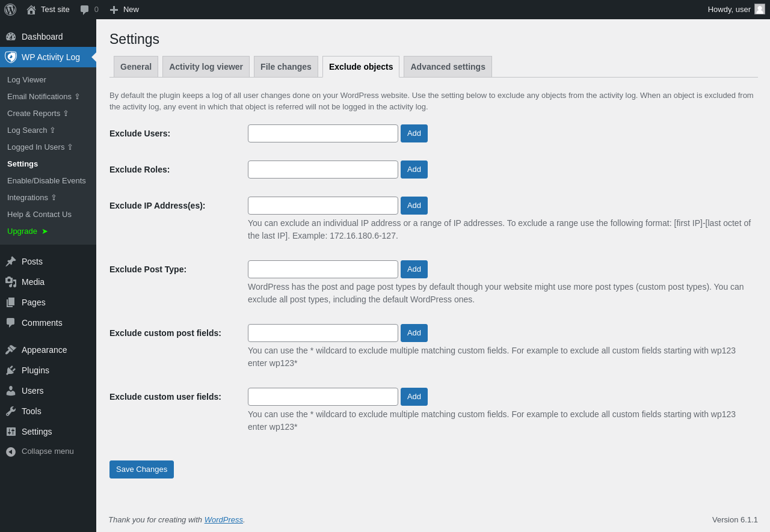Open the Test site home icon

[x=31, y=10]
